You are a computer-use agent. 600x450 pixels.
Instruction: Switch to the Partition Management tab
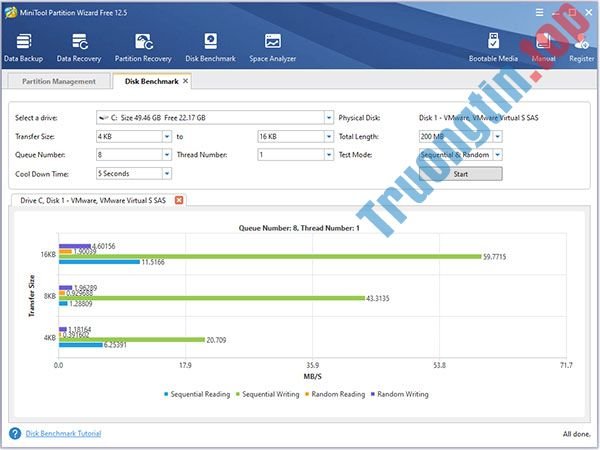click(58, 81)
